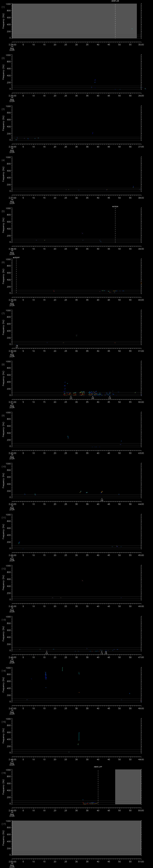Select the panel label (17)
Screen dimensions: 153x868
click(4, 824)
